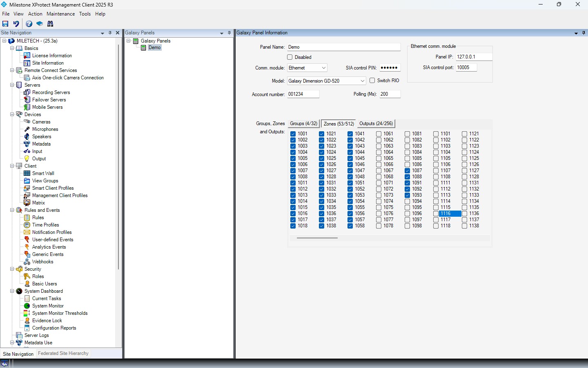Screen dimensions: 588x368
Task: Click the Failover Servers icon
Action: point(27,100)
